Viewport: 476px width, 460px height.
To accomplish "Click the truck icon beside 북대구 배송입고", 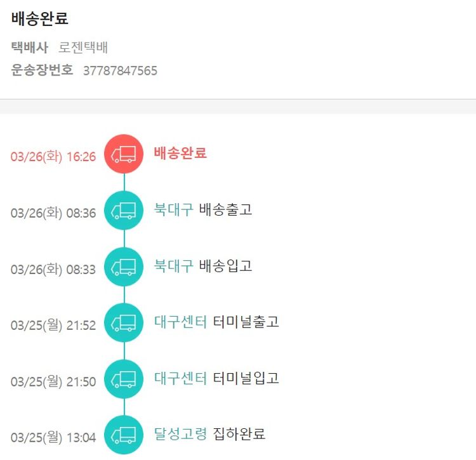I will [124, 266].
